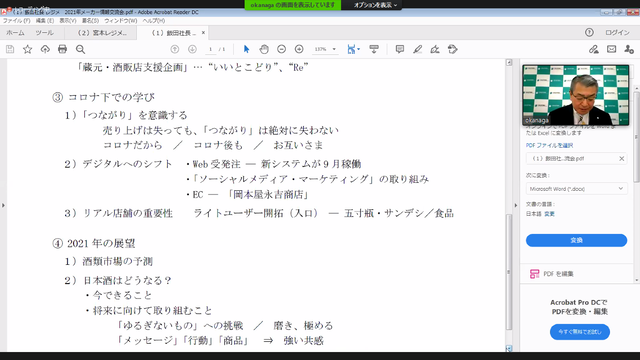Zoom in with plus icon

pyautogui.click(x=299, y=49)
